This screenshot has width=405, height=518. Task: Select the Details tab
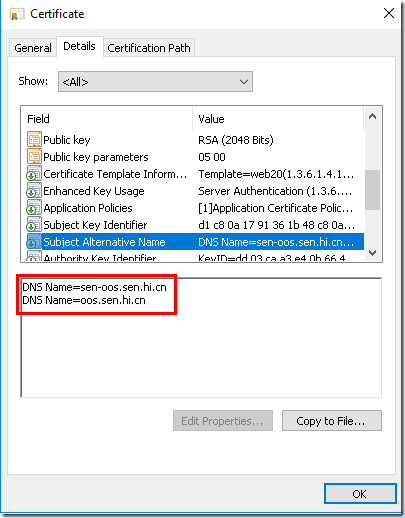click(x=79, y=46)
